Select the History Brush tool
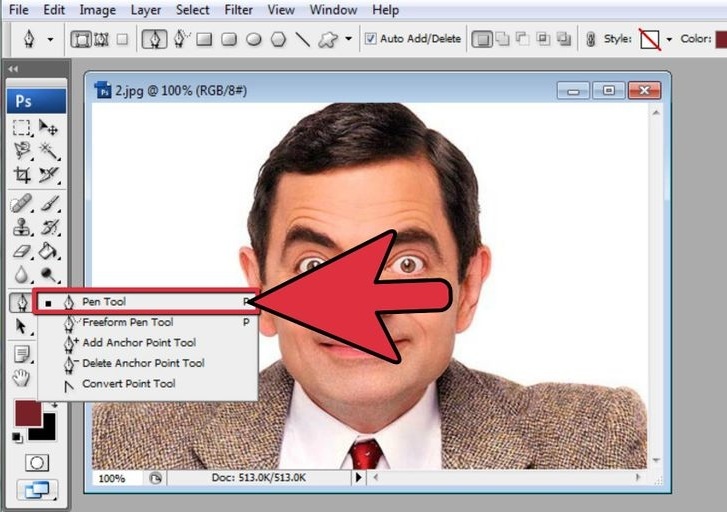727x512 pixels. pos(49,227)
